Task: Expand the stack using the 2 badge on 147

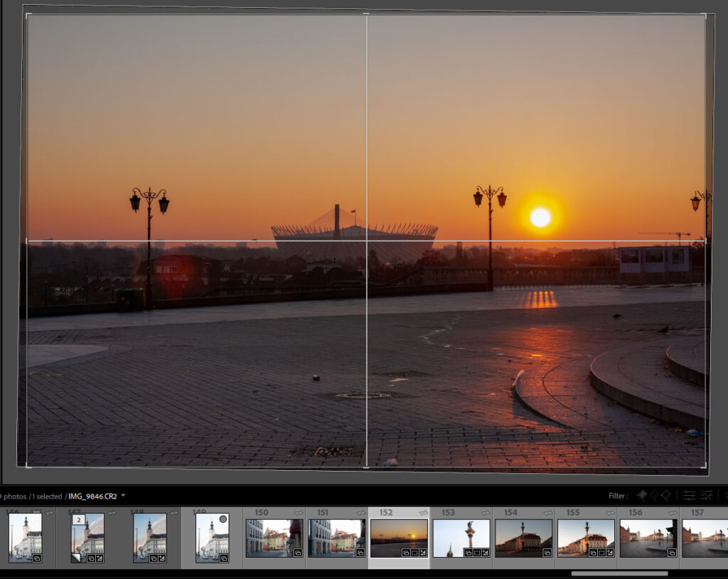Action: point(78,519)
